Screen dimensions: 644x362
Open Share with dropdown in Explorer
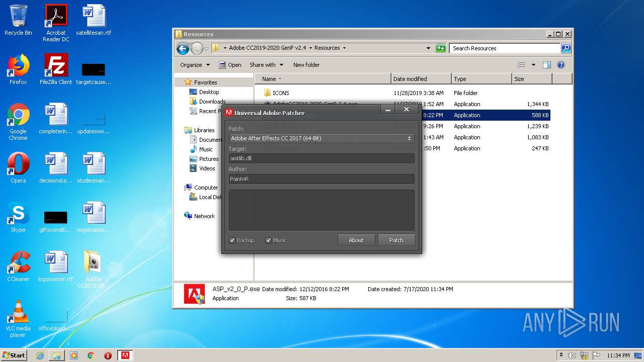[x=266, y=65]
